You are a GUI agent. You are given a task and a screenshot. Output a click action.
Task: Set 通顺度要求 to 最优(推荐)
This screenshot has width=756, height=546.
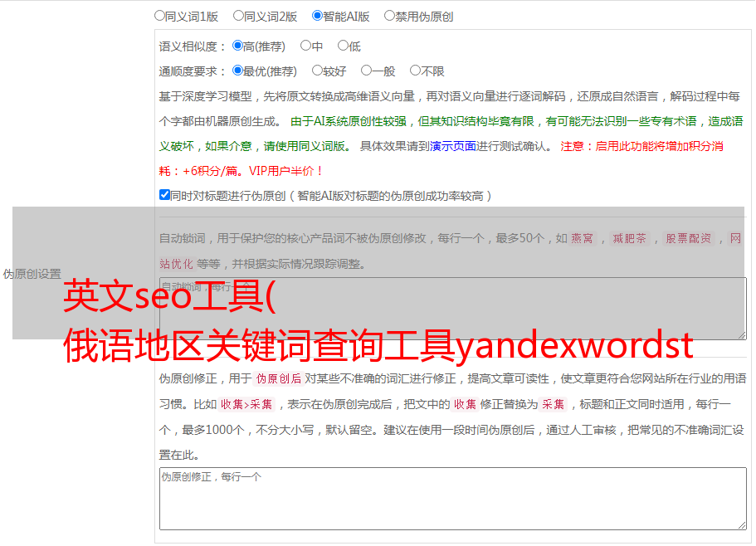(x=237, y=71)
